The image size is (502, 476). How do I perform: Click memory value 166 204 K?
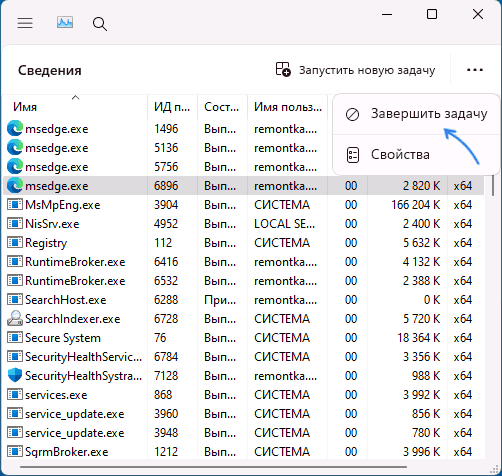pyautogui.click(x=416, y=205)
